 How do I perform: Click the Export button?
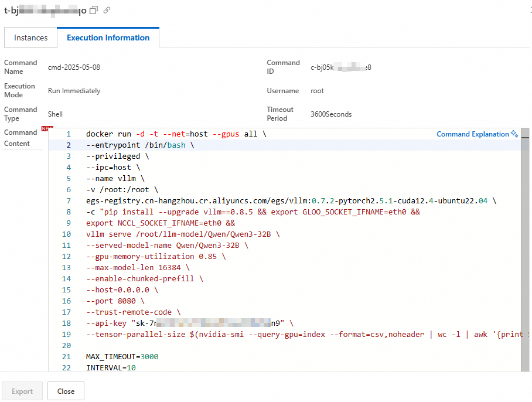22,391
